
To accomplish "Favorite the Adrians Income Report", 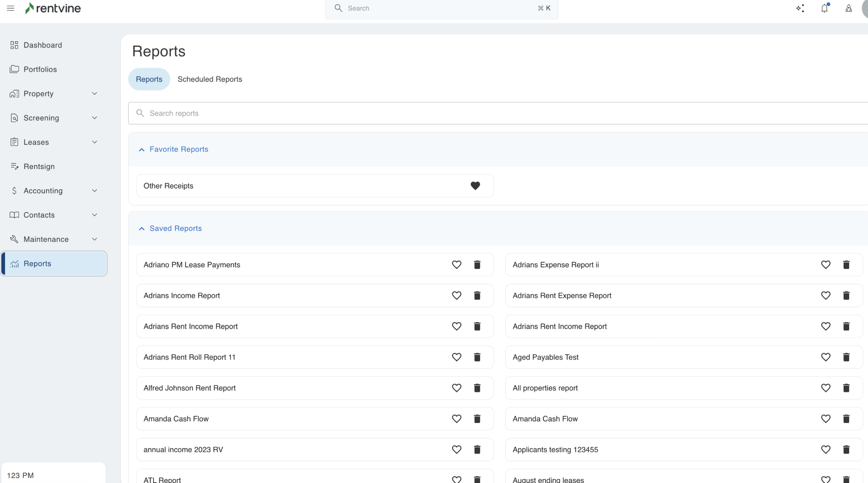I will point(456,296).
